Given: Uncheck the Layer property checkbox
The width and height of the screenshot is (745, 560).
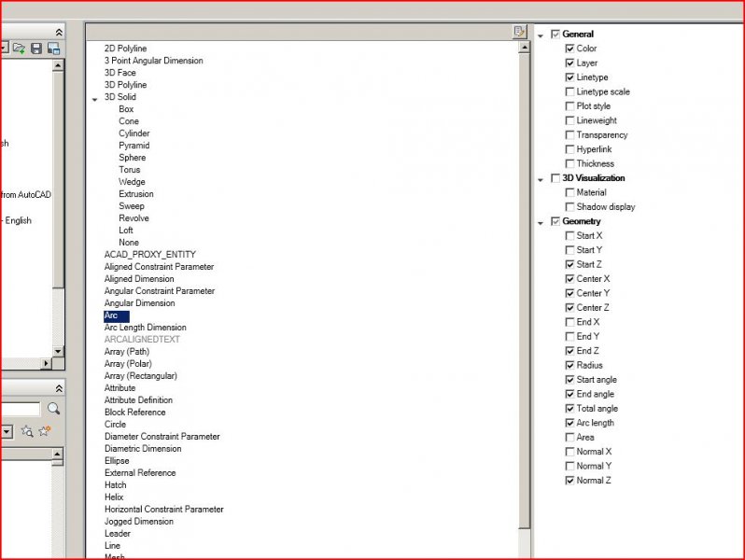Looking at the screenshot, I should pyautogui.click(x=569, y=63).
